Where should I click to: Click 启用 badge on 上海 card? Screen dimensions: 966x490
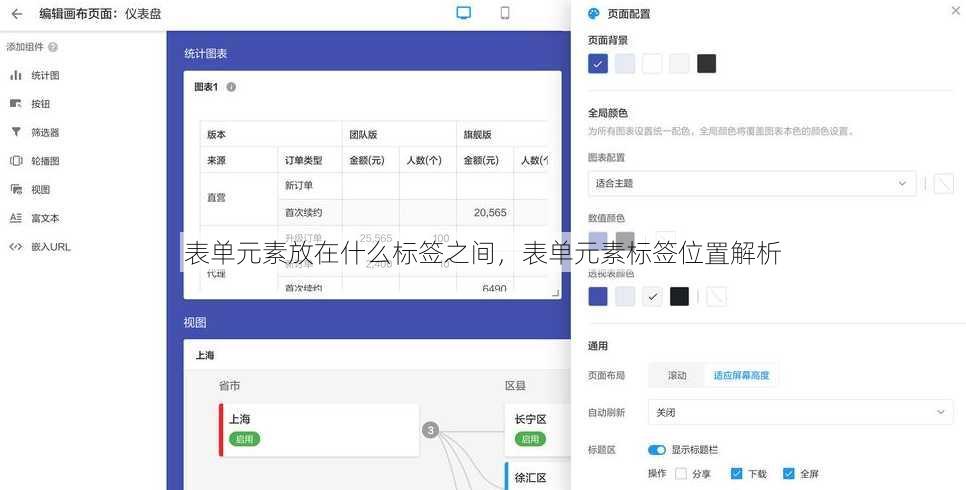[x=245, y=439]
